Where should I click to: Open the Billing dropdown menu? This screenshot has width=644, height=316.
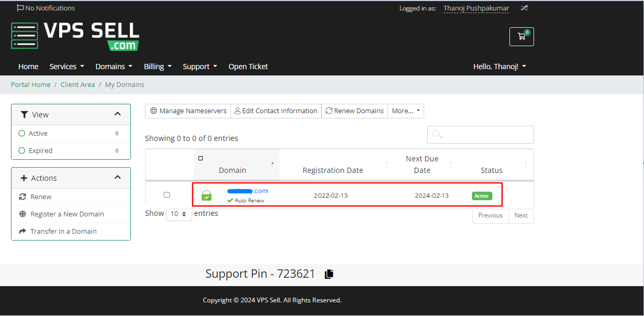(158, 67)
